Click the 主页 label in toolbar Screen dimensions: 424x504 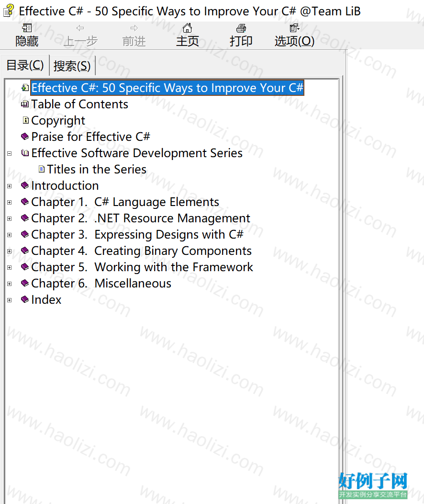click(188, 41)
